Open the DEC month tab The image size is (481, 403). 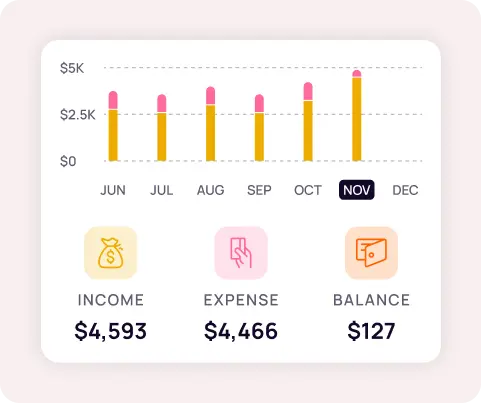point(405,190)
